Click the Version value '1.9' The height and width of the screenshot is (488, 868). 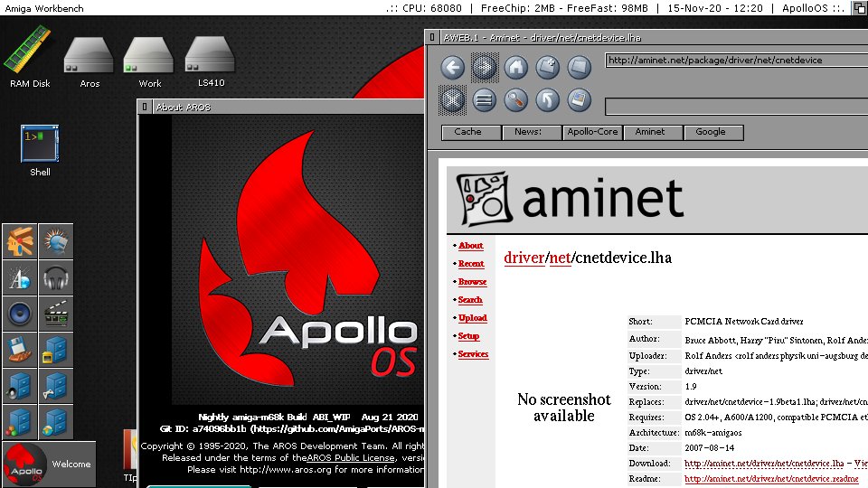[690, 387]
